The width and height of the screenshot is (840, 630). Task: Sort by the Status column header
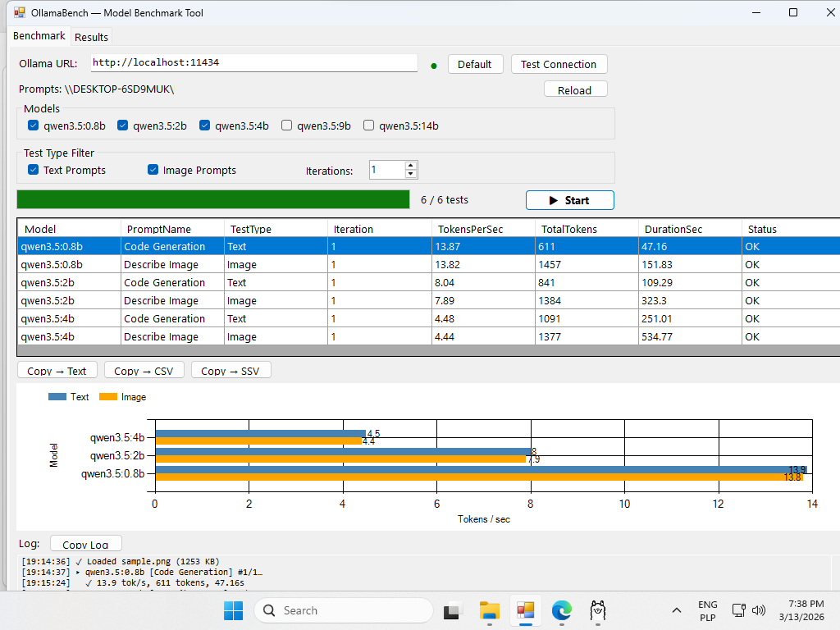[x=791, y=229]
